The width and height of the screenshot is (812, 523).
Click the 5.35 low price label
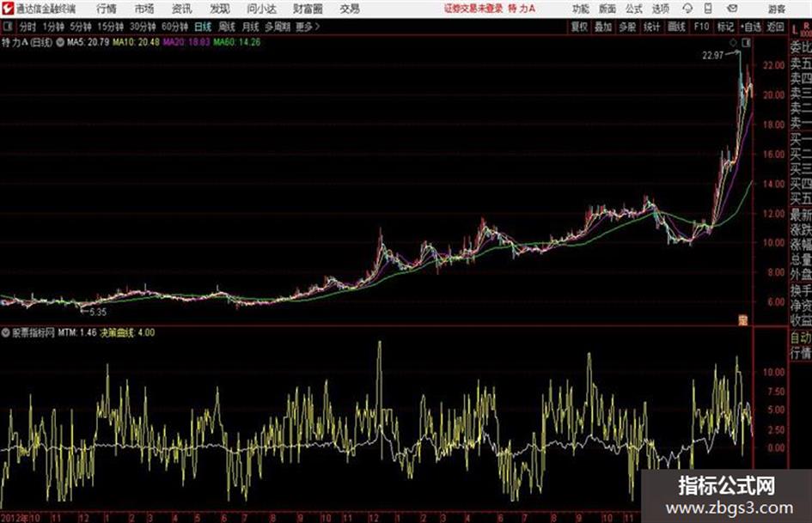coord(98,312)
